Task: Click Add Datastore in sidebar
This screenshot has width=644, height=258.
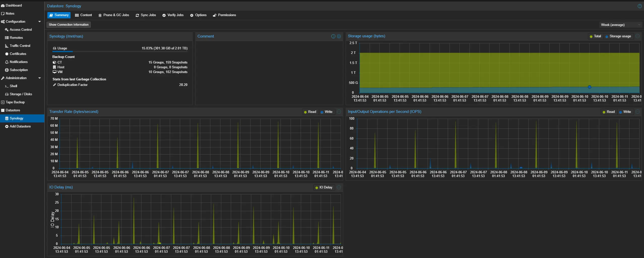Action: 20,126
